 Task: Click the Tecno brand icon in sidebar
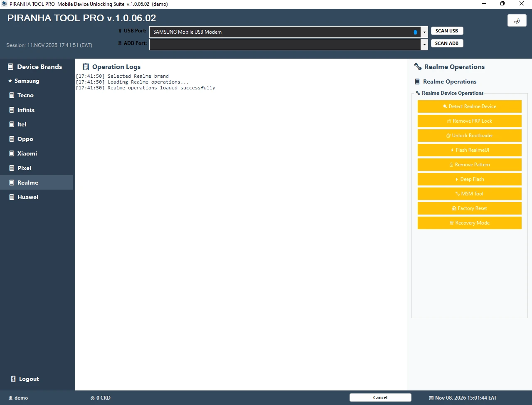click(x=12, y=95)
